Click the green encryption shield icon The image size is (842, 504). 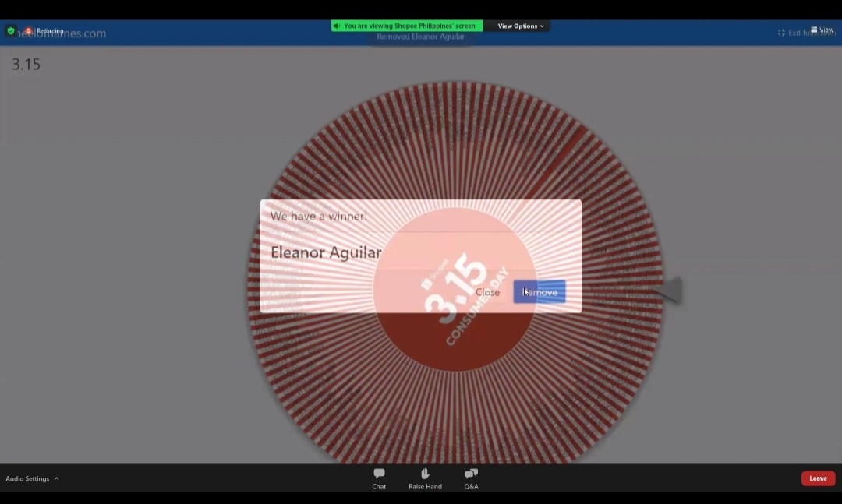coord(11,30)
